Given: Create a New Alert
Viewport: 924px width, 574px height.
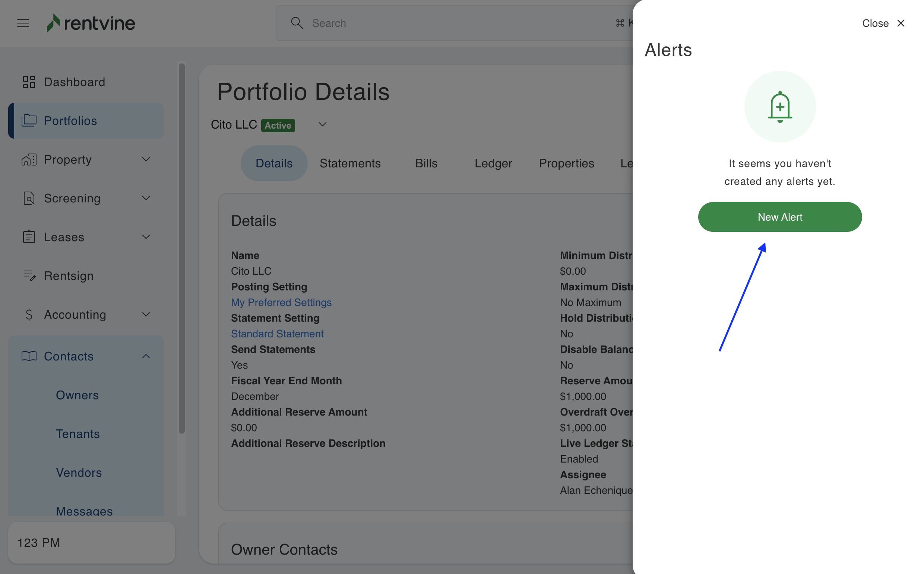Looking at the screenshot, I should (779, 217).
